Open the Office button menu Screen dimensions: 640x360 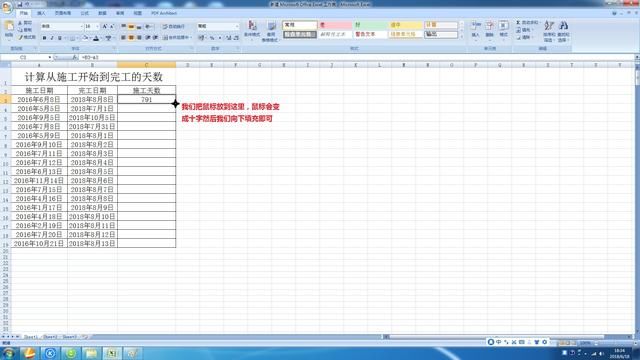7,7
